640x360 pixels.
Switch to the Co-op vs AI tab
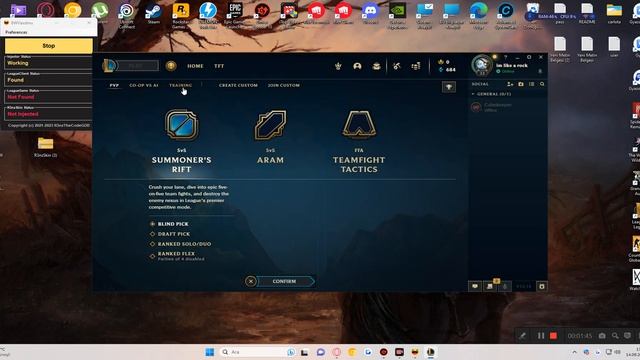point(144,85)
